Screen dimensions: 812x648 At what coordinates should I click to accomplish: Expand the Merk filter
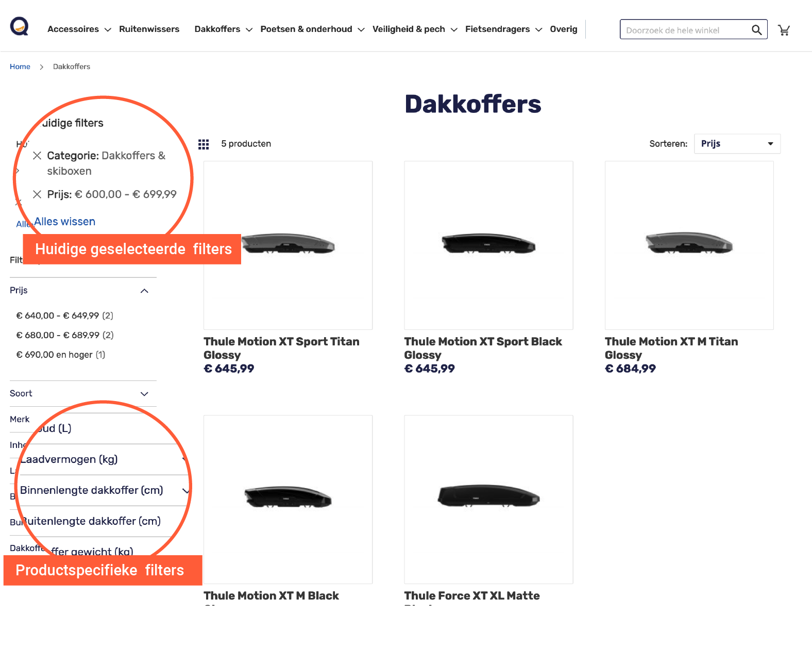(x=20, y=419)
